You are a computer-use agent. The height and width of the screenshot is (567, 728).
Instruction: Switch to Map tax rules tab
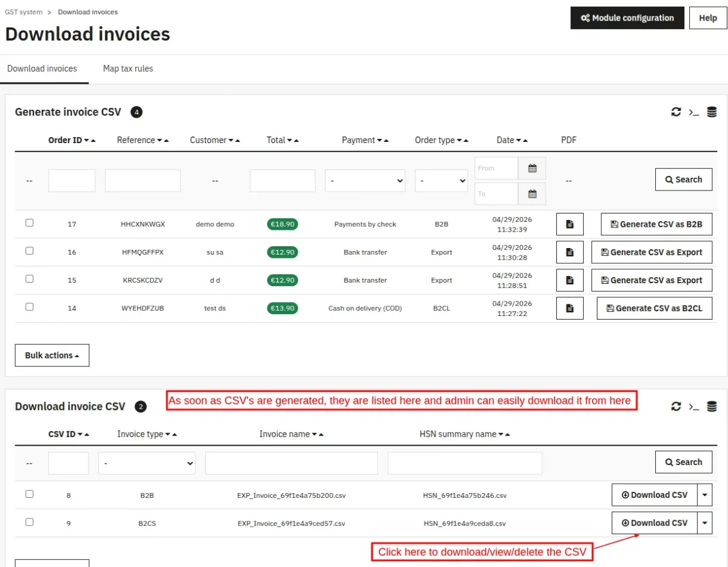[x=128, y=69]
